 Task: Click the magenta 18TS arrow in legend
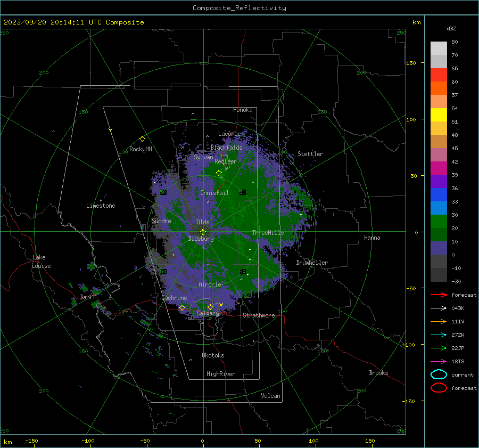coord(439,362)
